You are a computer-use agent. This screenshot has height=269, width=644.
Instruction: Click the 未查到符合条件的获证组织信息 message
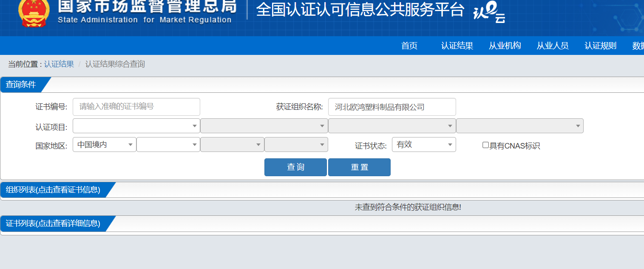click(408, 207)
